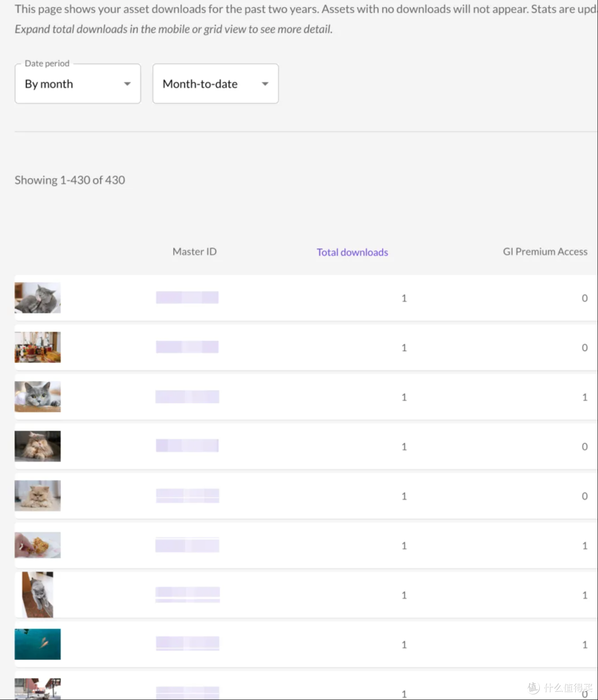The height and width of the screenshot is (700, 598).
Task: Open the vertical gray cat walking thumbnail
Action: click(x=38, y=595)
